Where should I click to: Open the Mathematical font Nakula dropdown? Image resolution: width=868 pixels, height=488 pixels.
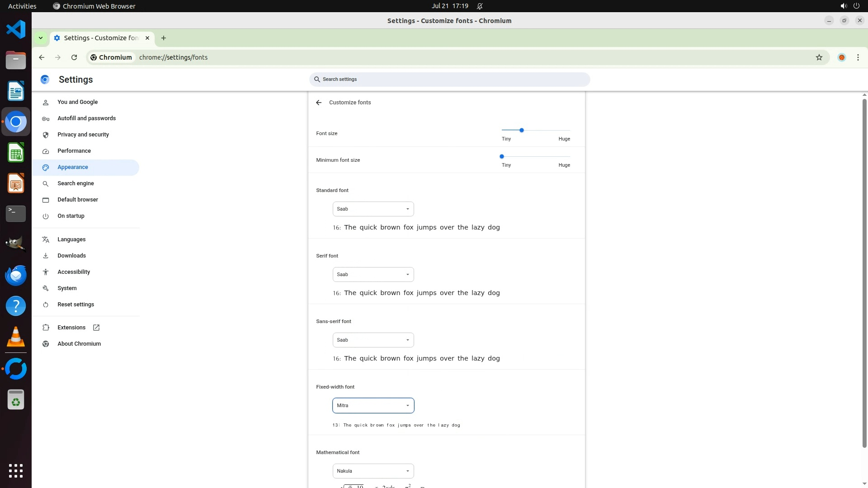pyautogui.click(x=373, y=471)
